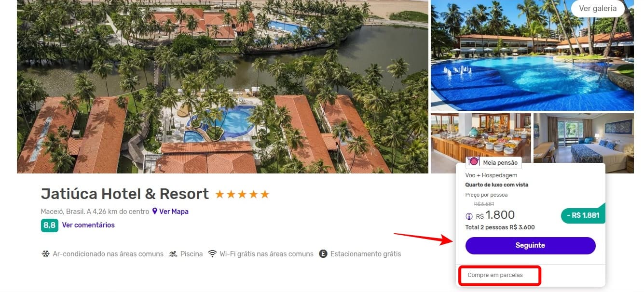The height and width of the screenshot is (292, 644).
Task: Click the Compre em parcelas link
Action: (495, 275)
